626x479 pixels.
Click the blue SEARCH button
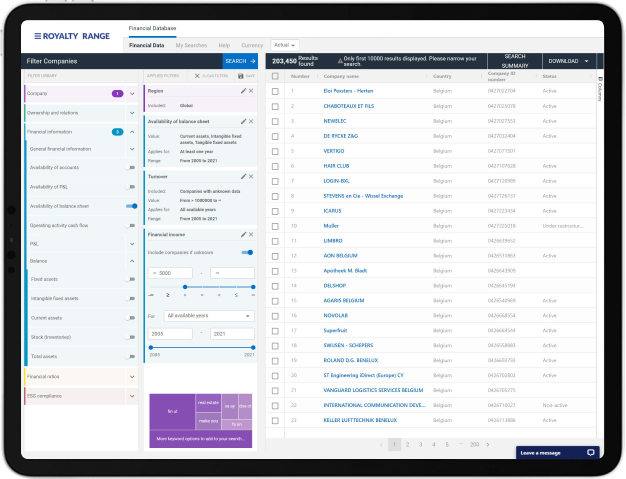[238, 61]
